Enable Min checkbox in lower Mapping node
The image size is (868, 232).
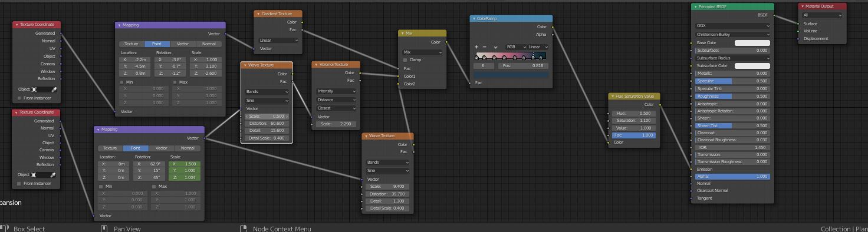[101, 187]
